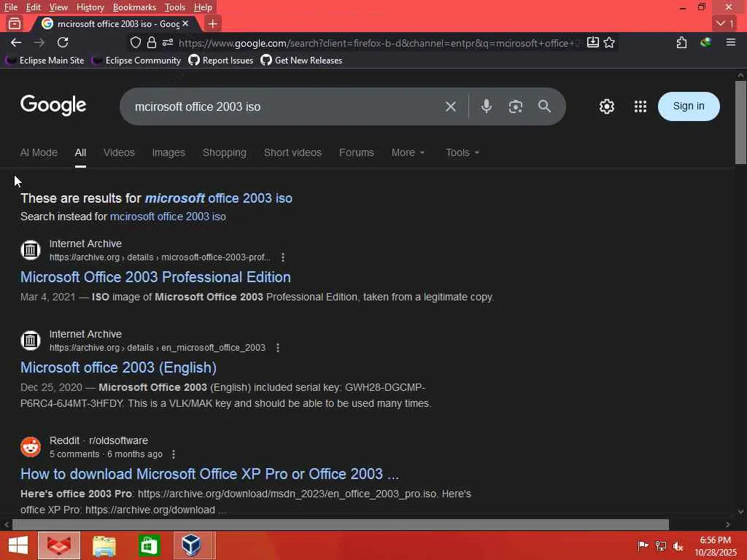Open the Store icon on the taskbar
This screenshot has height=560, width=747.
(x=149, y=545)
